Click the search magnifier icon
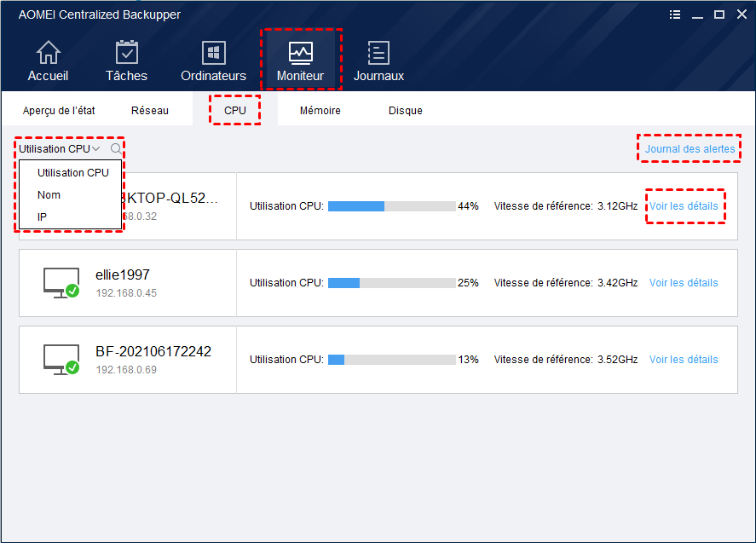This screenshot has height=543, width=756. 116,148
